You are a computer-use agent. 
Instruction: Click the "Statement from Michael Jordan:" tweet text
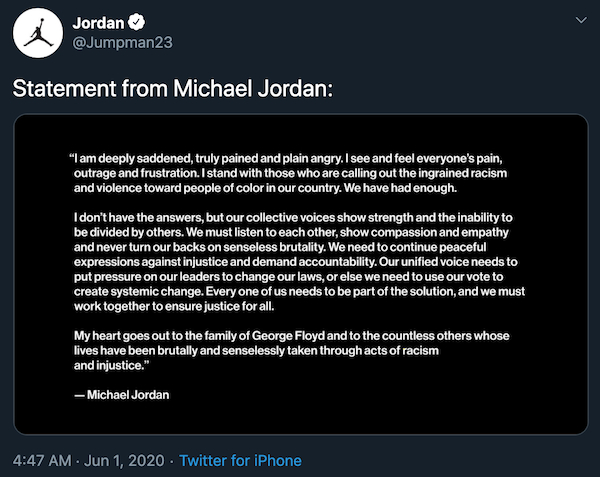tap(172, 89)
